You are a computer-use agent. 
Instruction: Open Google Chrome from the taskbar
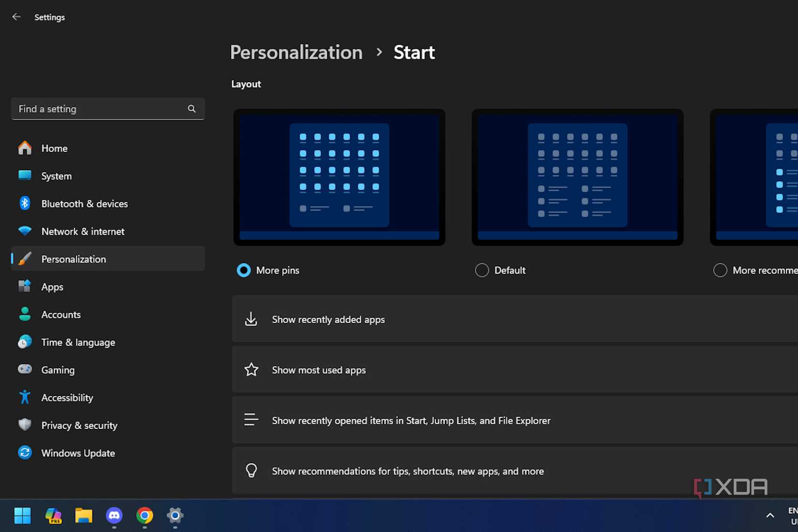coord(145,516)
